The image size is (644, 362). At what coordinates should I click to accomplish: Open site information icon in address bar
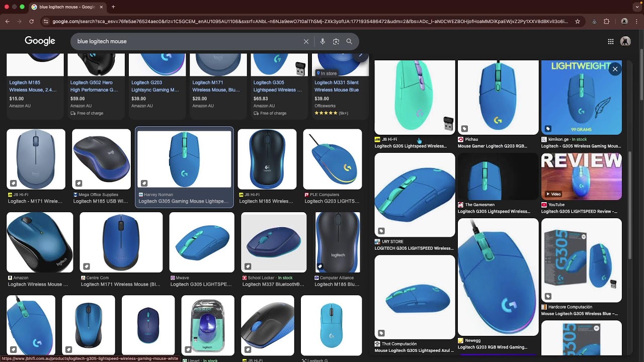(x=46, y=22)
